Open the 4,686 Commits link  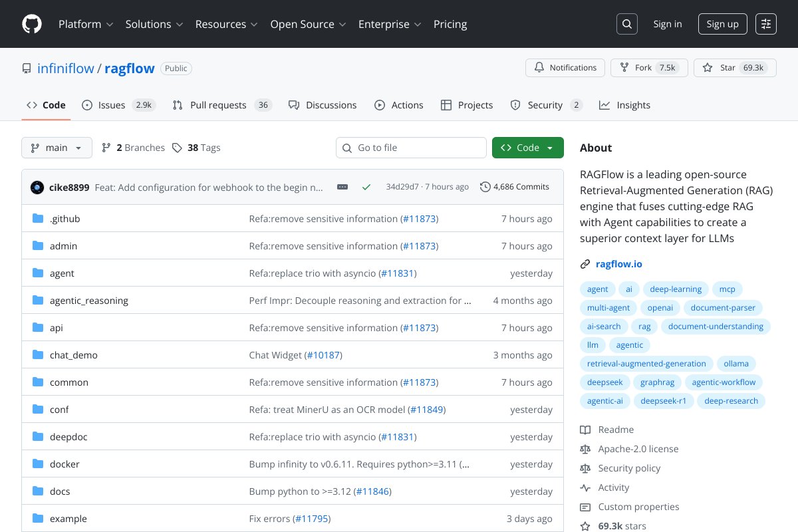point(515,187)
